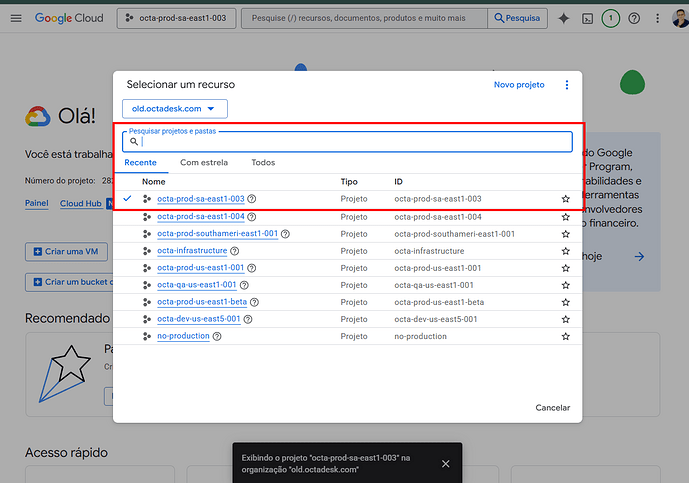Activate Cloud Shell terminal icon

pyautogui.click(x=587, y=19)
